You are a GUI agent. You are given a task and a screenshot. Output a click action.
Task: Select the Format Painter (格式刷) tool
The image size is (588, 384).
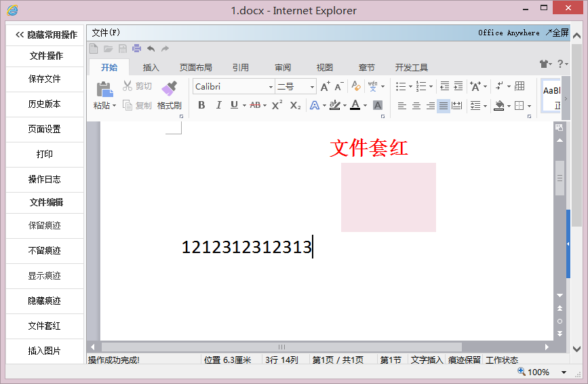click(169, 96)
